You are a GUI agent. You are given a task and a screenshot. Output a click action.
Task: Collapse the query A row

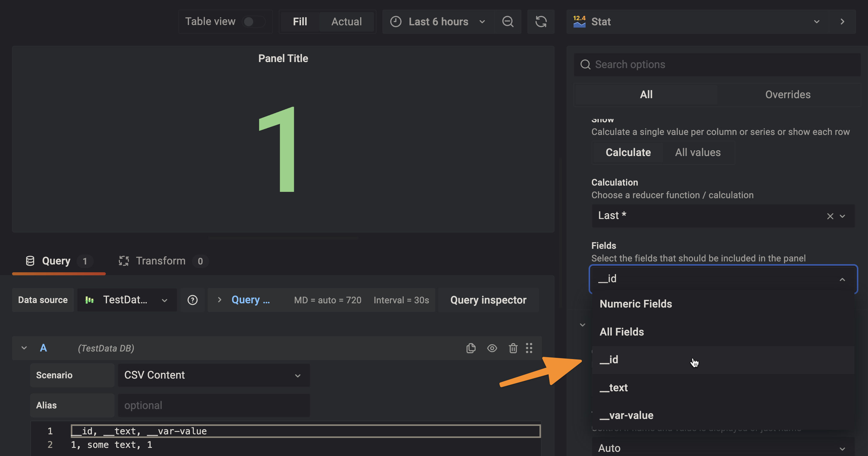coord(24,348)
